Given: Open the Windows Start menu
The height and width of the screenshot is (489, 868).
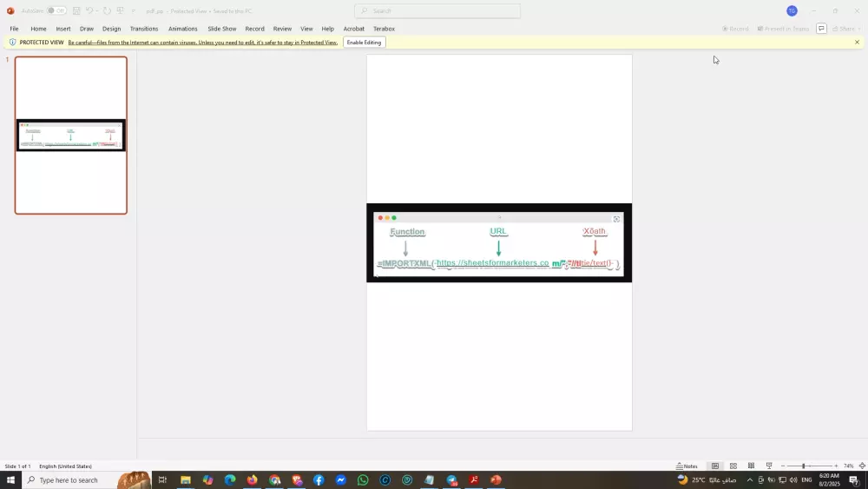Looking at the screenshot, I should pyautogui.click(x=10, y=480).
